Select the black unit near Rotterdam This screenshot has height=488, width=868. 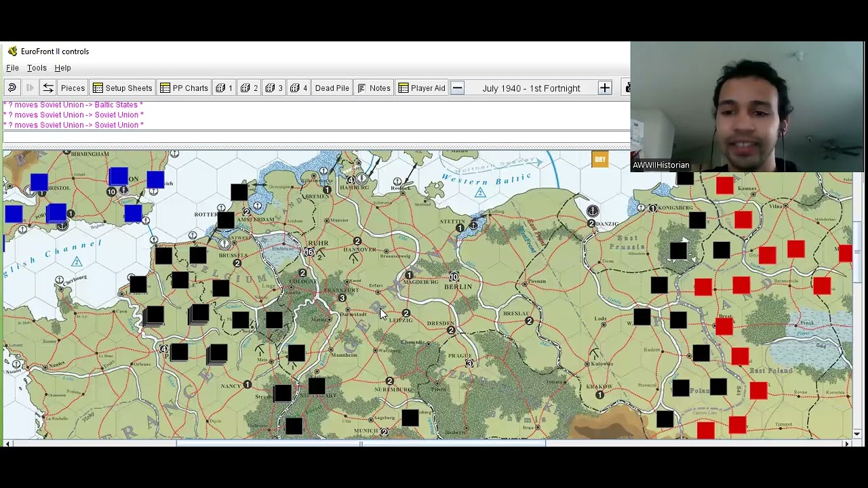(226, 220)
